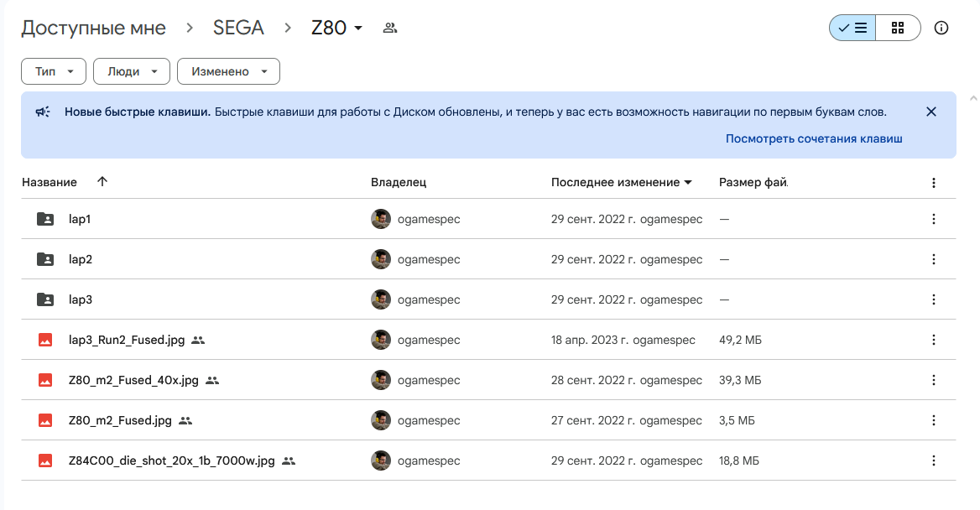The image size is (980, 510).
Task: Go to Доступные мне breadcrumb
Action: (93, 28)
